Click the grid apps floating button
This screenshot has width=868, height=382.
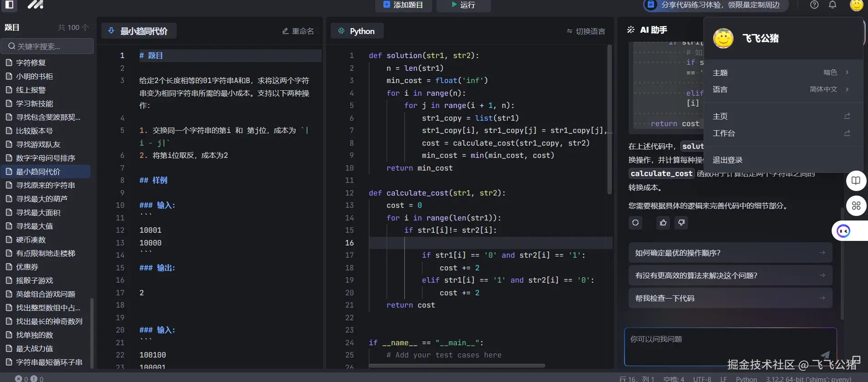856,206
